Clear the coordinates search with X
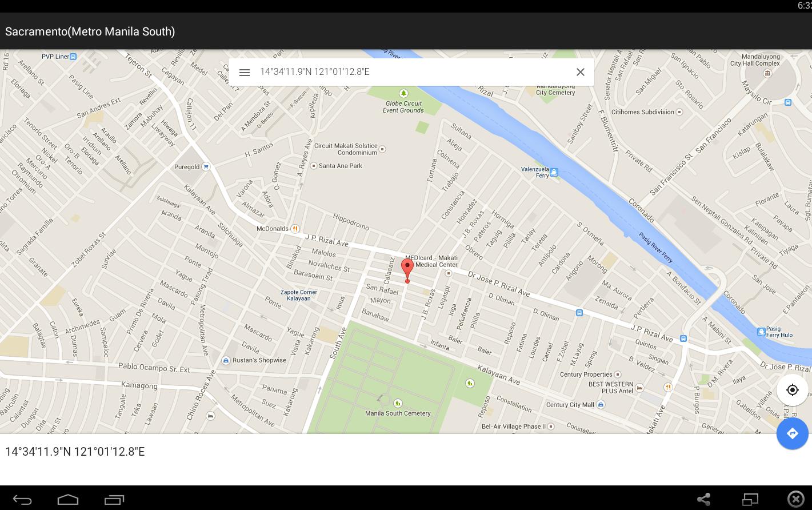Viewport: 812px width, 510px height. [x=580, y=72]
